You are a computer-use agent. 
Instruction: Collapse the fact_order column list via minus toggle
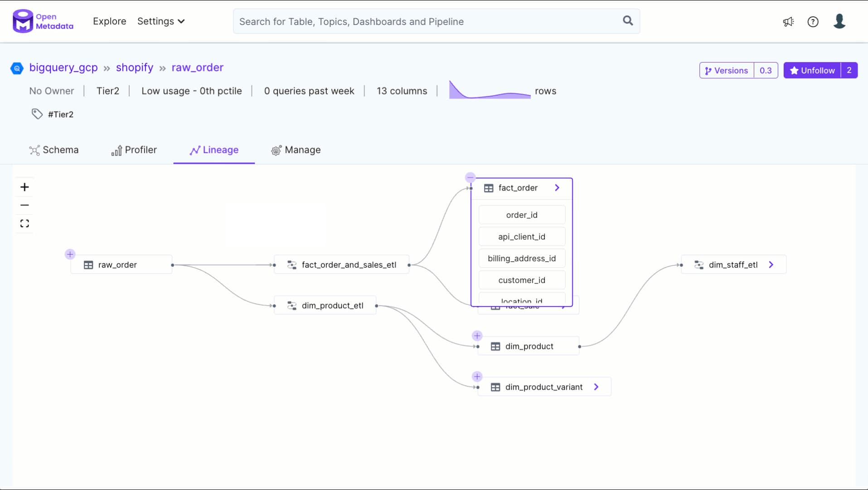pos(470,177)
